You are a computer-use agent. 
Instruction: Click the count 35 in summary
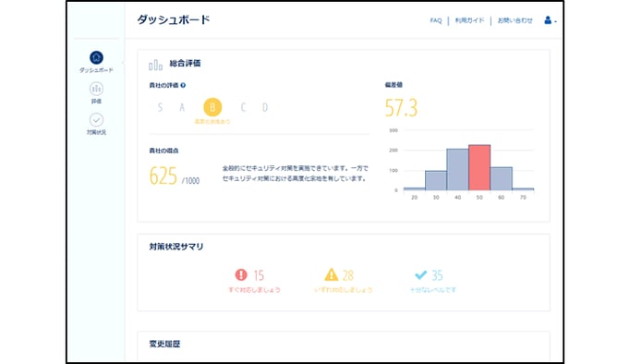[437, 275]
